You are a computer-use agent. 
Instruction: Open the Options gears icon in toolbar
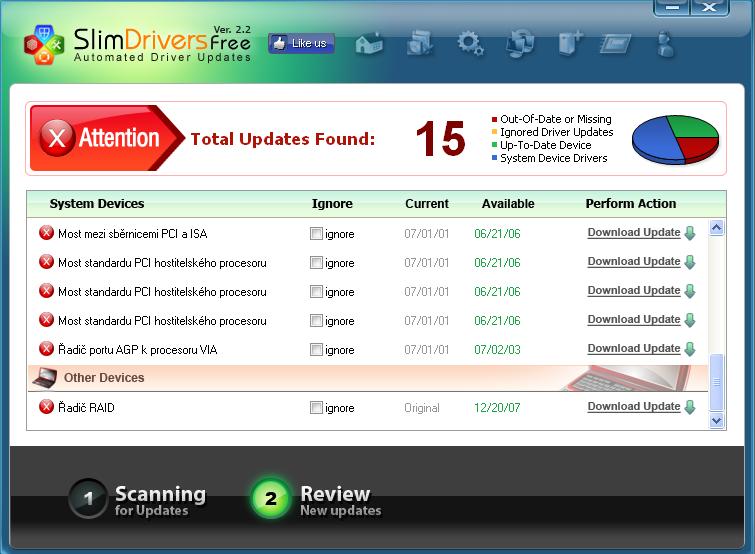[x=470, y=43]
